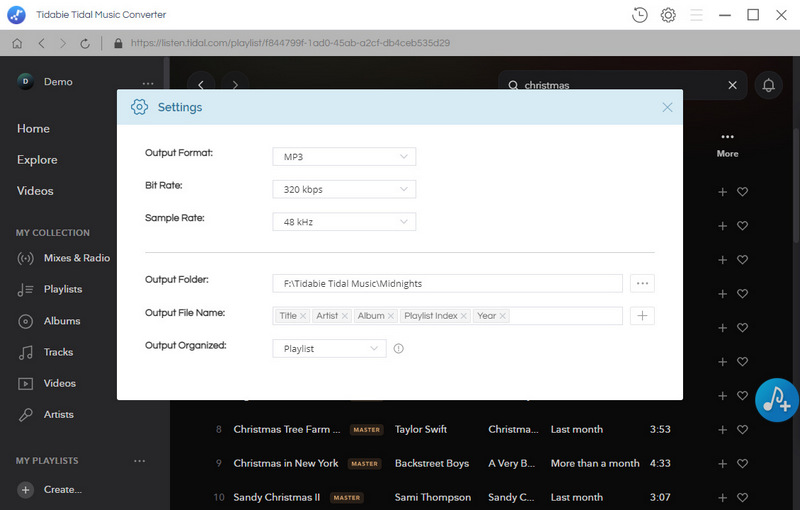Remove Year tag from file name
Viewport: 800px width, 510px height.
[x=503, y=316]
